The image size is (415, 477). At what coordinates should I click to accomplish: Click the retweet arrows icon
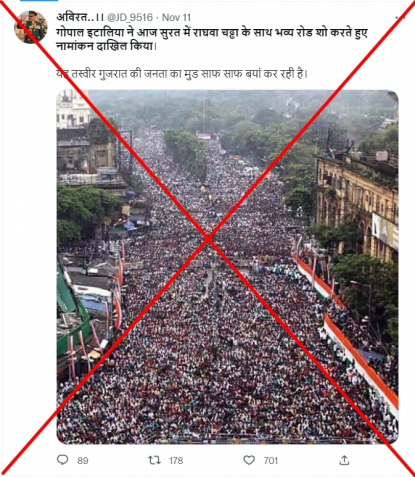tap(154, 460)
